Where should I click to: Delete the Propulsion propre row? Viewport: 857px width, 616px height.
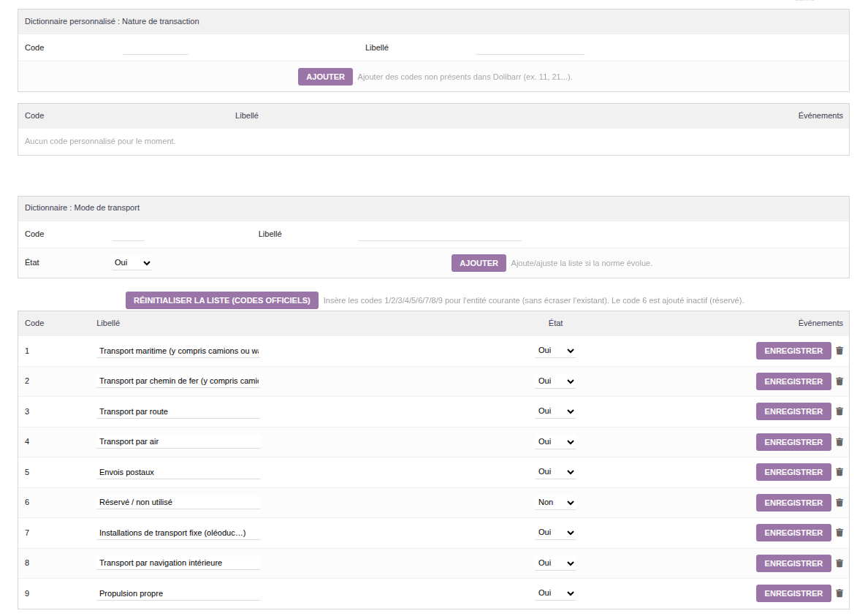(839, 593)
